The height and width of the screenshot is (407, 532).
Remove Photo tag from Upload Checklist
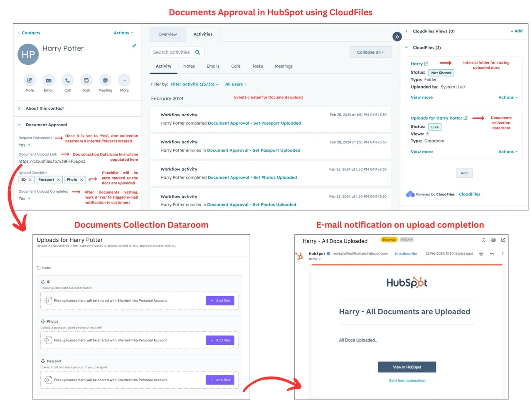(x=81, y=180)
